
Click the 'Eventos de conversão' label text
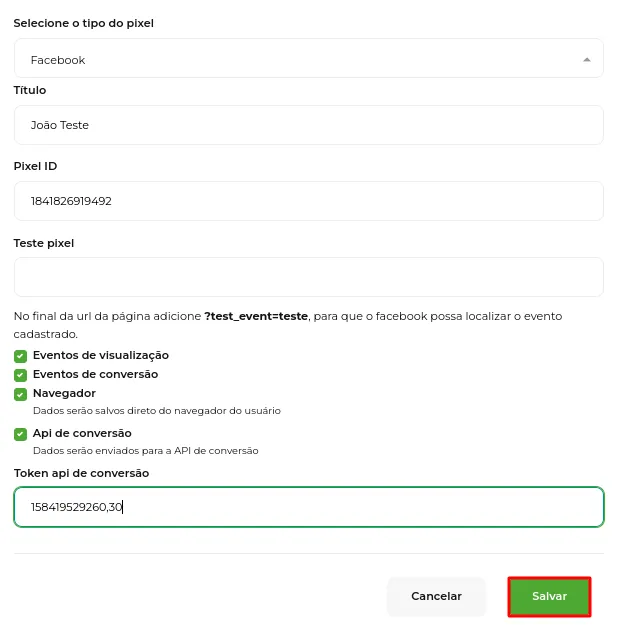point(95,374)
